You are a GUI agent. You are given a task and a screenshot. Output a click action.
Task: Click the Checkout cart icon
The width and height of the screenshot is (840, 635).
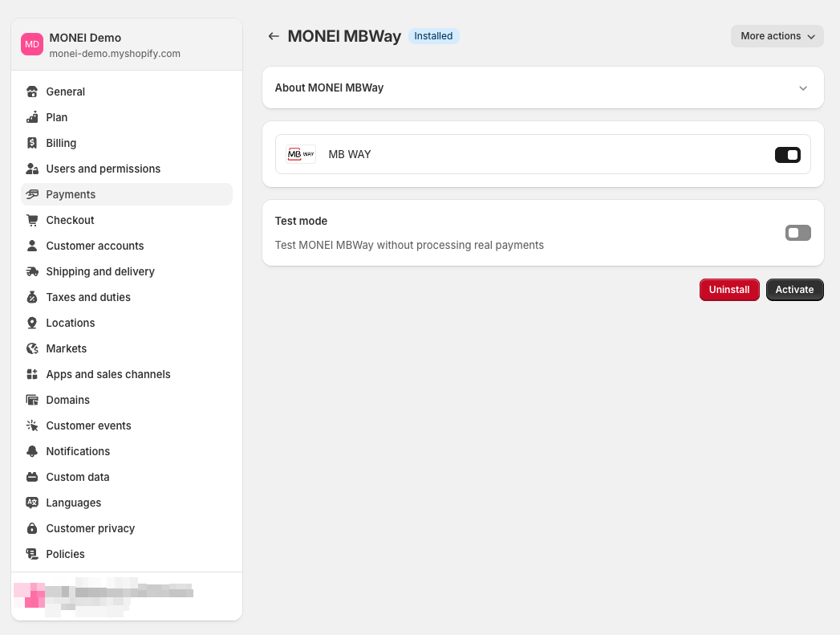click(32, 220)
